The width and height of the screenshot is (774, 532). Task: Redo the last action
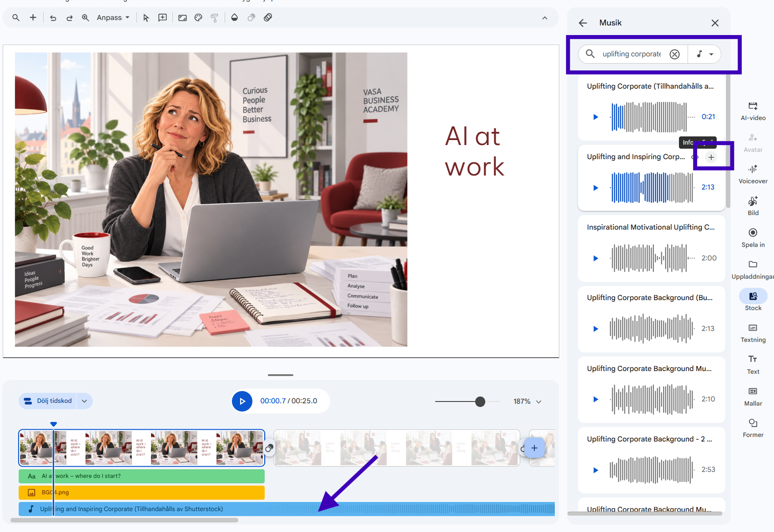tap(70, 18)
